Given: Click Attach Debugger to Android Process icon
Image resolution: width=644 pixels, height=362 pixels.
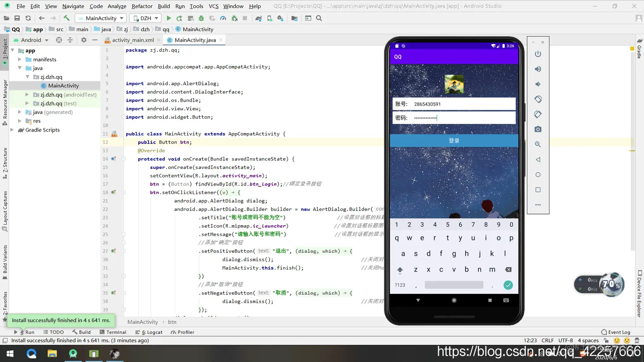Looking at the screenshot, I should (234, 18).
